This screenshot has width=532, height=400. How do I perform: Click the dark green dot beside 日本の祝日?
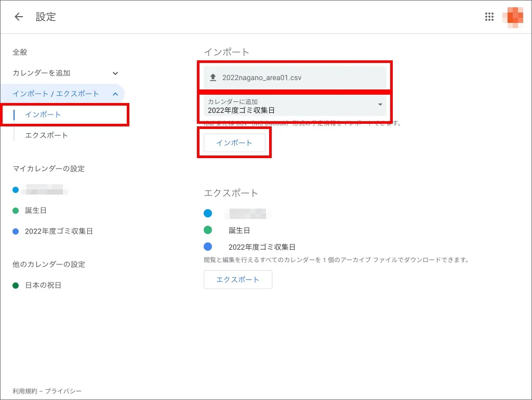[x=16, y=286]
